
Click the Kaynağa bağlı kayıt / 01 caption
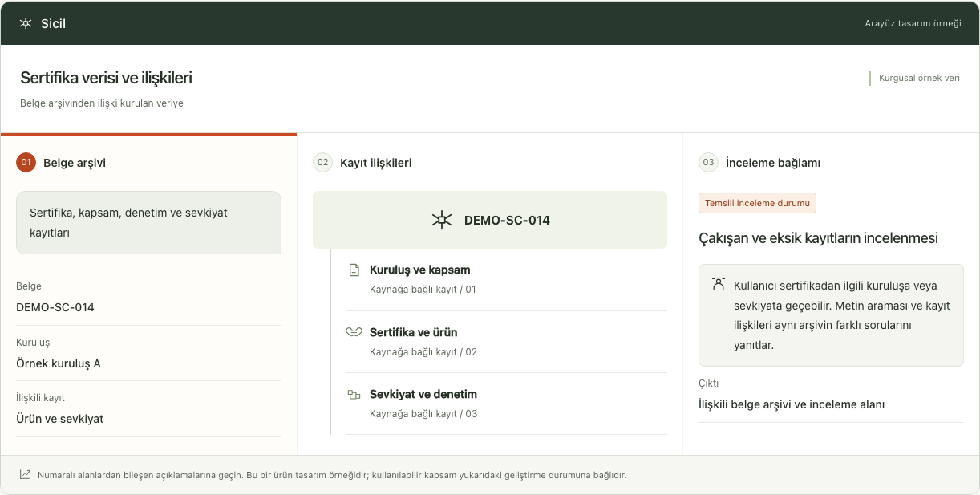point(423,290)
